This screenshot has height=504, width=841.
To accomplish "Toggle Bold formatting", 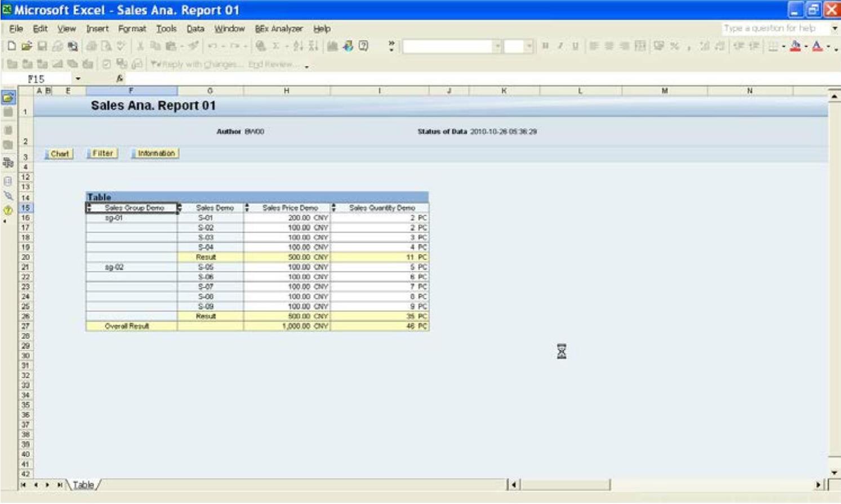I will [545, 46].
